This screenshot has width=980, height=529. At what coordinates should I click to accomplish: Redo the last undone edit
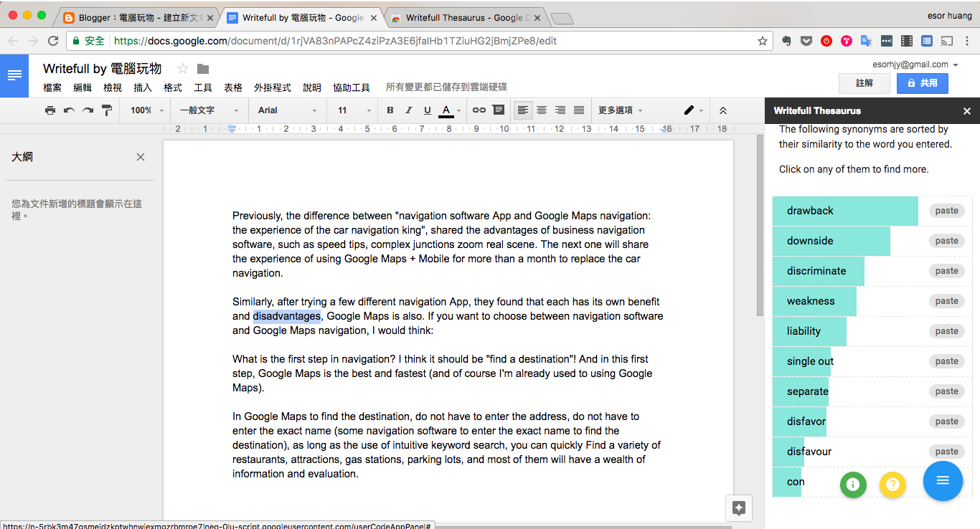[88, 110]
